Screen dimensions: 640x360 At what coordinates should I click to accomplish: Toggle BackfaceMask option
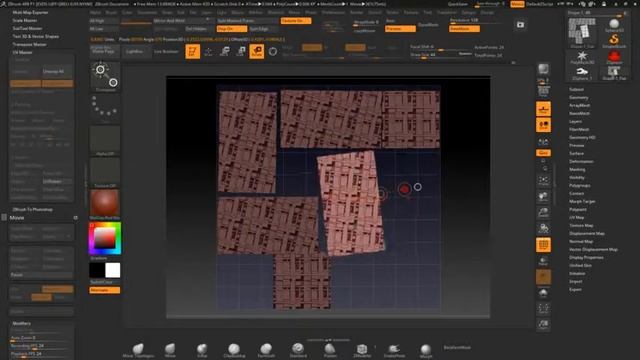457,347
